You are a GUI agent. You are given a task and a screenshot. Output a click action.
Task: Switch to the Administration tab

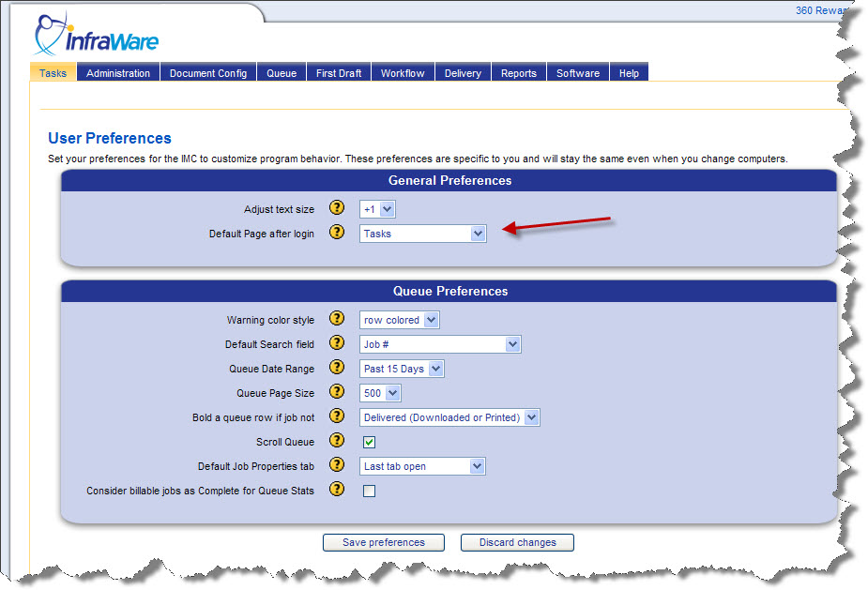point(118,73)
